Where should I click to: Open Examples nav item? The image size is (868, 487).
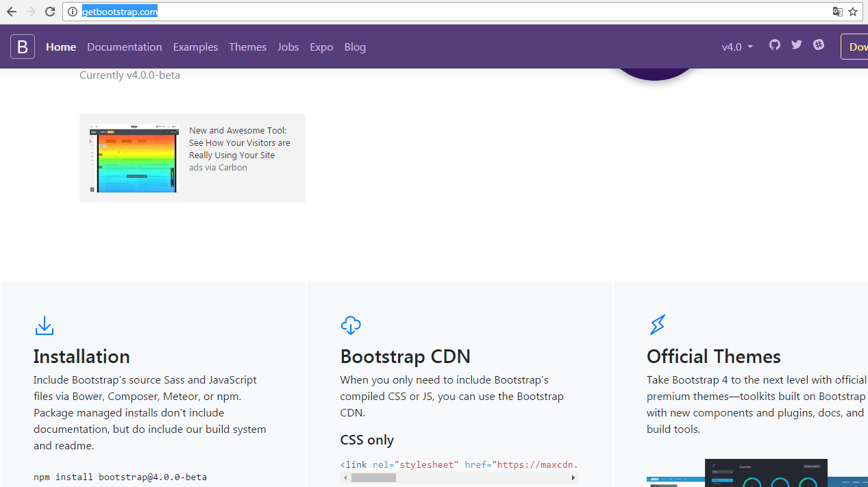[195, 47]
